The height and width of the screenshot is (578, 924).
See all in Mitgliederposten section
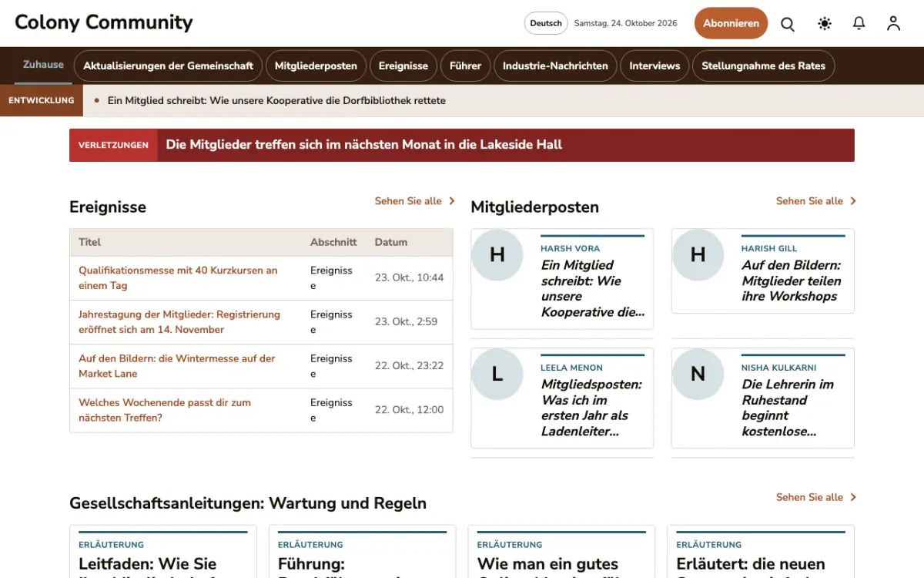click(816, 201)
